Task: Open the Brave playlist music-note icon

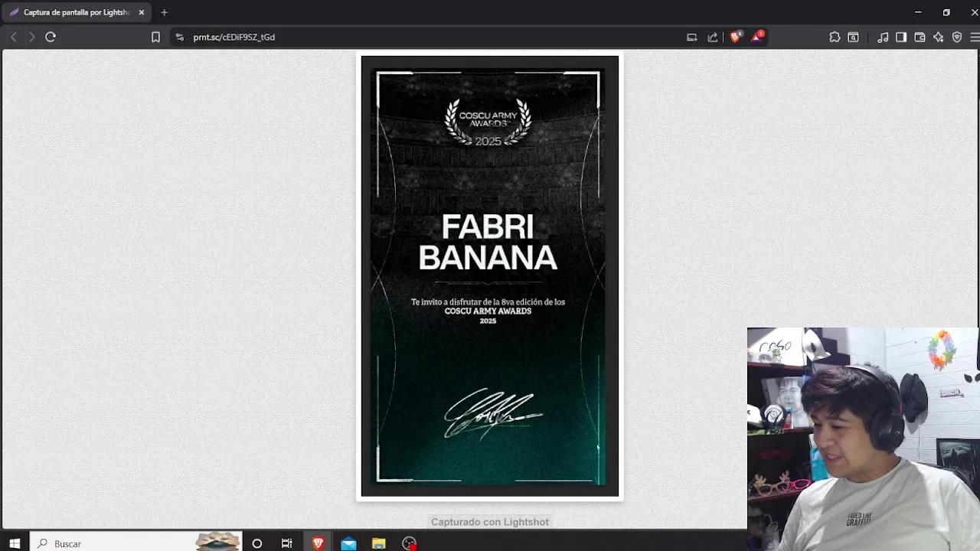Action: click(883, 37)
